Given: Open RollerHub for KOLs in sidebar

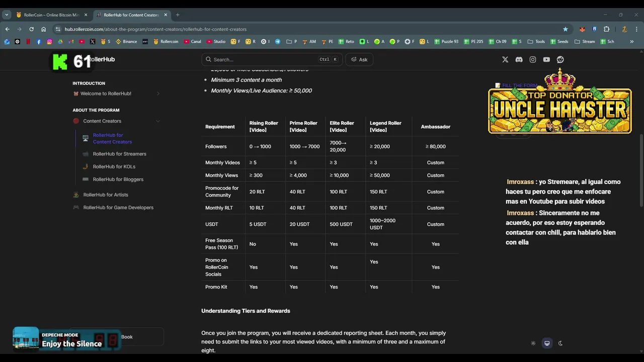Looking at the screenshot, I should pyautogui.click(x=114, y=166).
